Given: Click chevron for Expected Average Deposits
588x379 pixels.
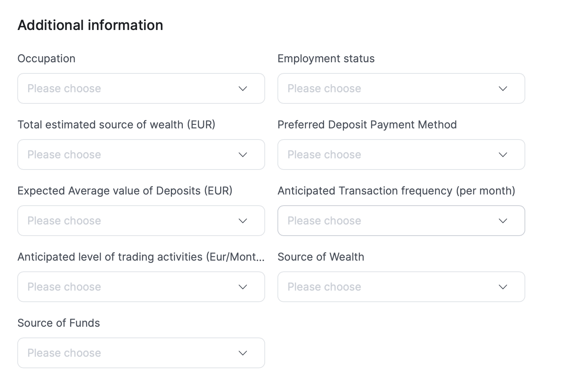Looking at the screenshot, I should tap(243, 221).
